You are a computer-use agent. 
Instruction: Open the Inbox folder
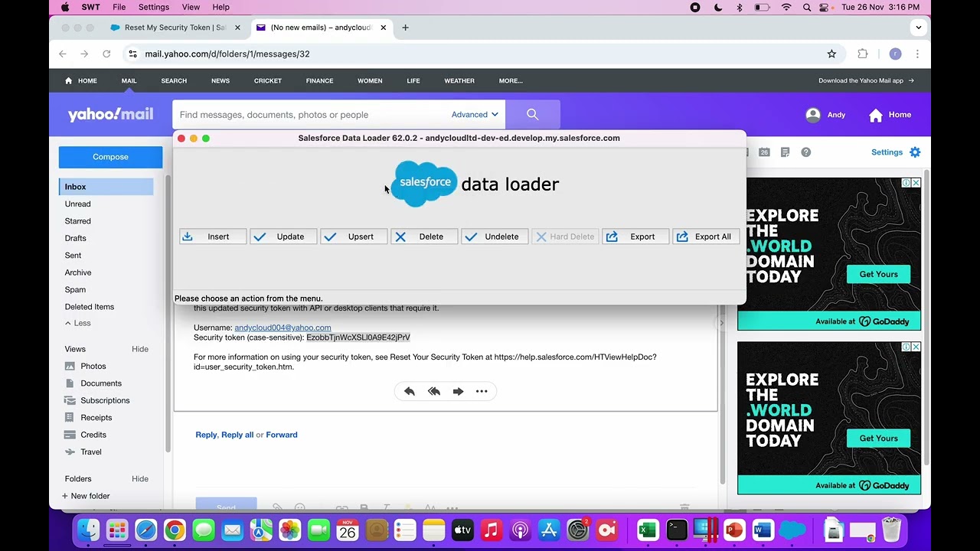click(x=106, y=187)
